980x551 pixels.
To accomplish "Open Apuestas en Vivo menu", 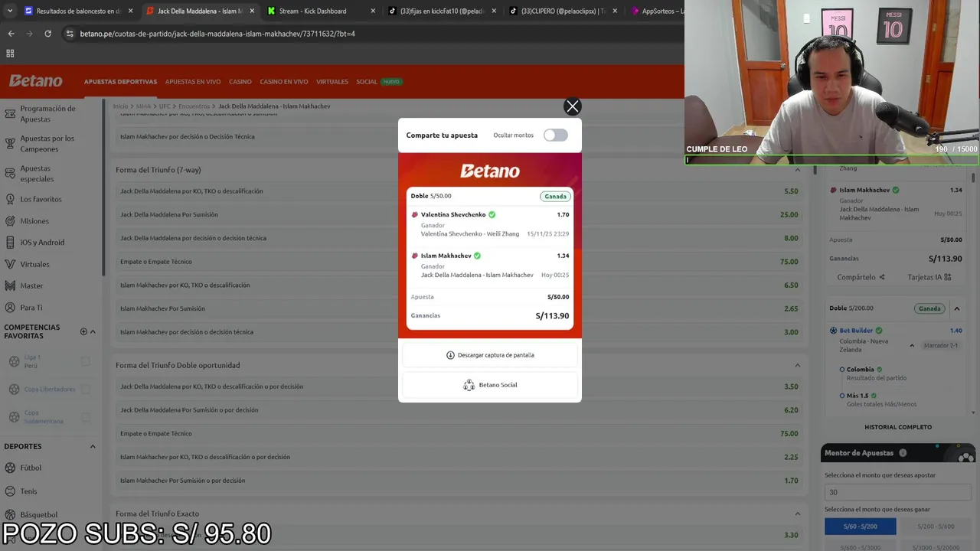I will click(x=193, y=82).
